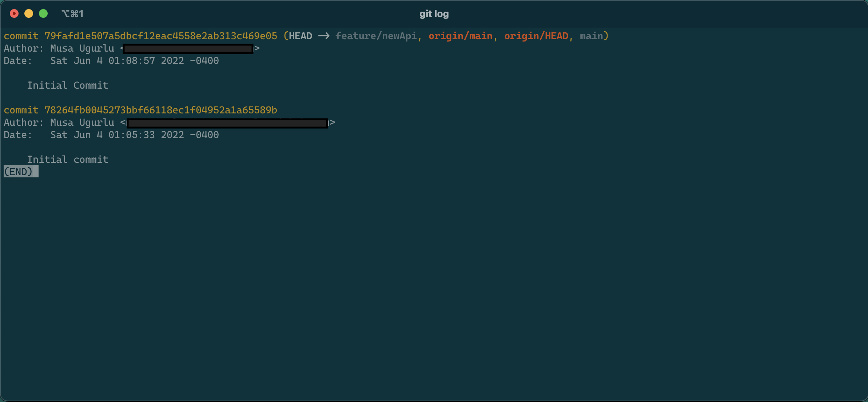Select the origin/HEAD ref label

(x=536, y=36)
